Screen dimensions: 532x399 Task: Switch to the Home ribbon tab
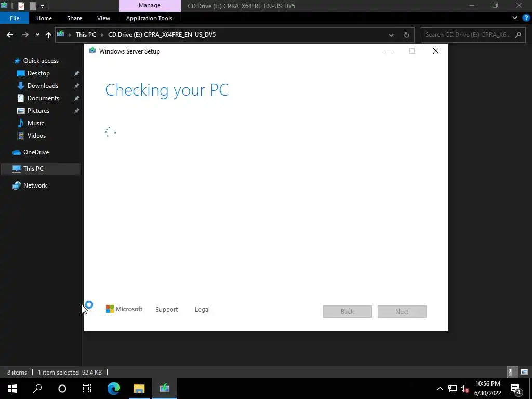point(44,18)
